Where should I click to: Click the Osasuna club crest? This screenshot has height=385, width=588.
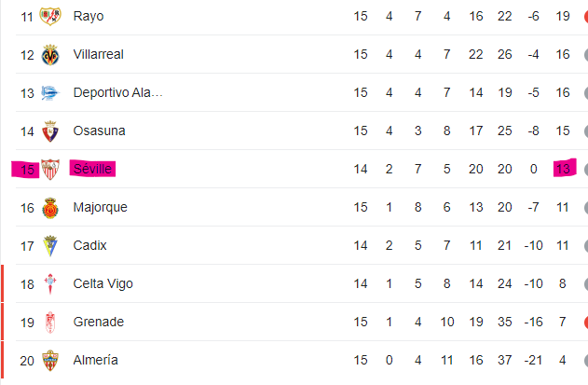(x=50, y=131)
